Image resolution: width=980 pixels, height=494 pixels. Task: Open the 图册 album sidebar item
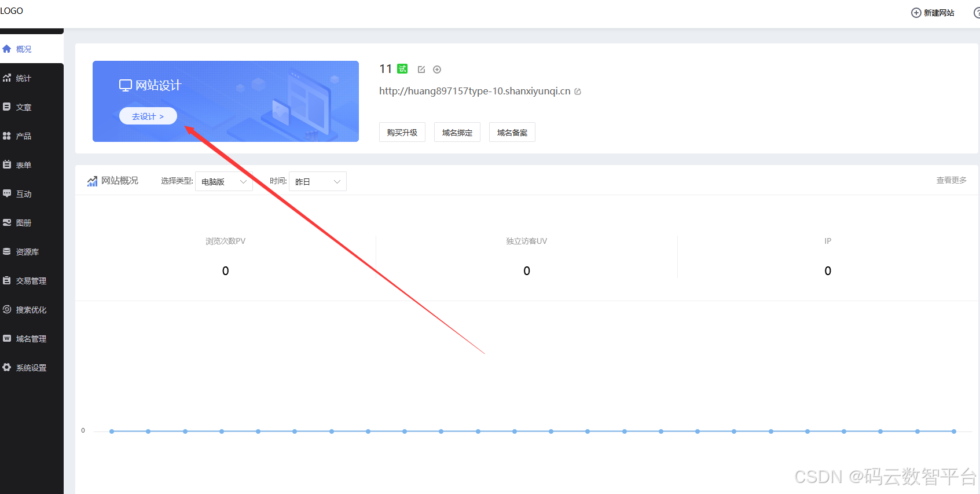click(31, 223)
